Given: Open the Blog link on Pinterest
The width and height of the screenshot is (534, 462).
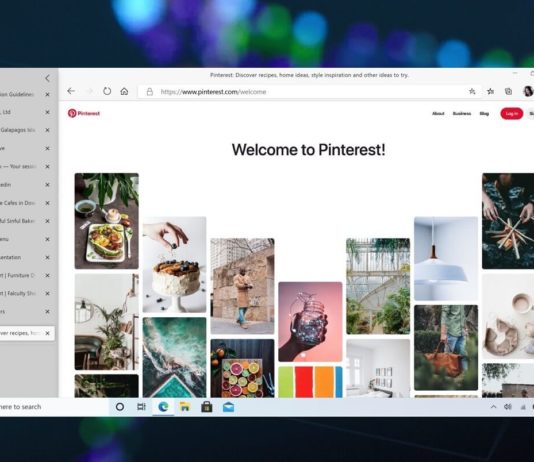Looking at the screenshot, I should click(x=484, y=113).
